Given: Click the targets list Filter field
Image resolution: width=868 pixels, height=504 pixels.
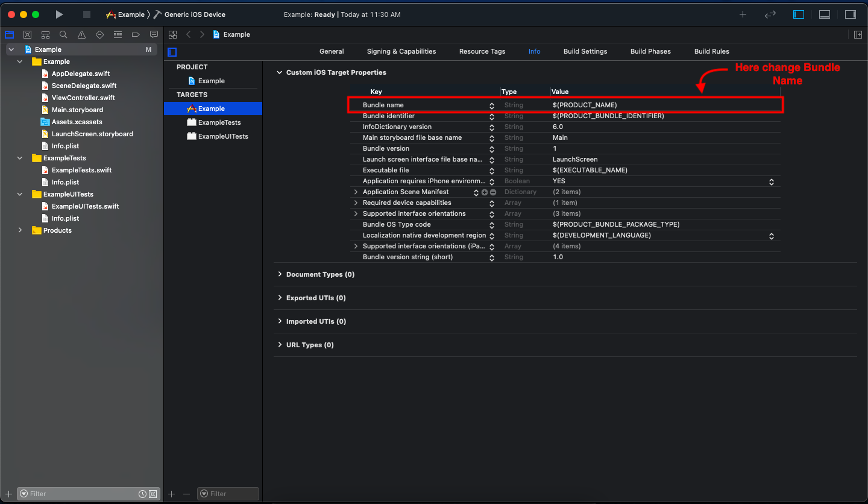Looking at the screenshot, I should click(232, 494).
